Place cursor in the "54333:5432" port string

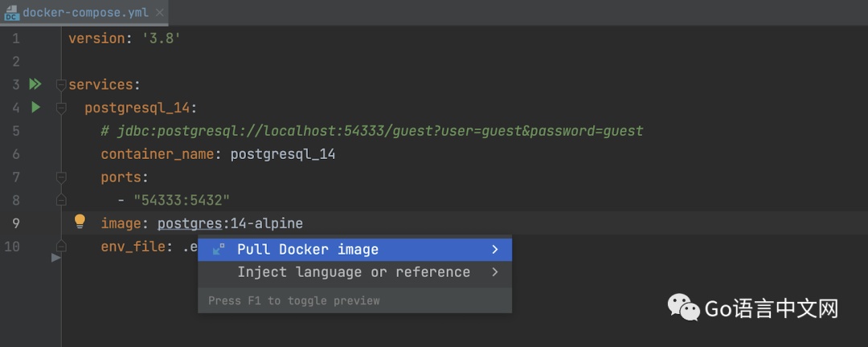coord(181,199)
